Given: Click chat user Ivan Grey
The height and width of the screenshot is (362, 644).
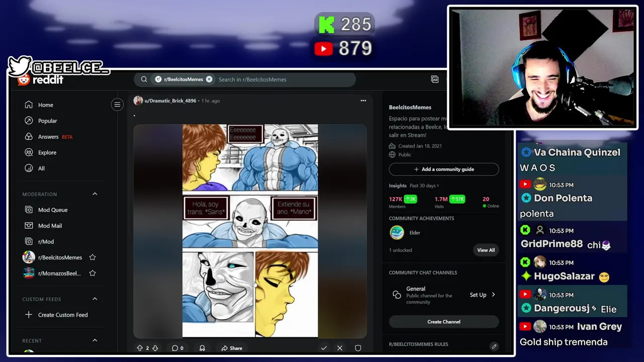Looking at the screenshot, I should 599,327.
